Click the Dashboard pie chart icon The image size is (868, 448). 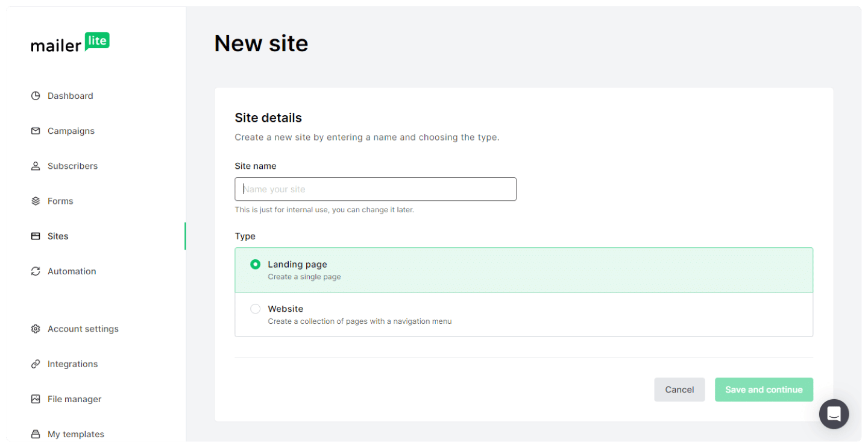36,96
